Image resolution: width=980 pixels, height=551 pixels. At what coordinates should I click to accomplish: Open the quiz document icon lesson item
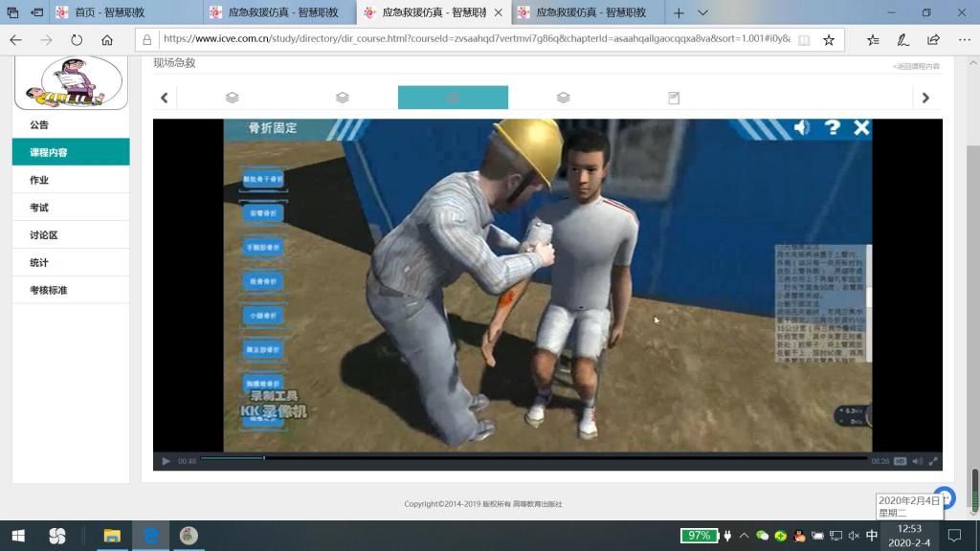pyautogui.click(x=674, y=98)
